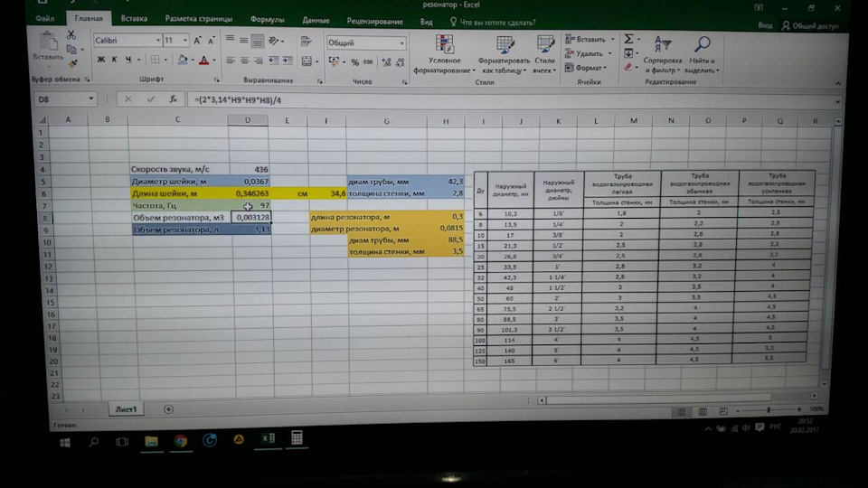
Task: Click the decrease decimal places icon
Action: click(400, 62)
